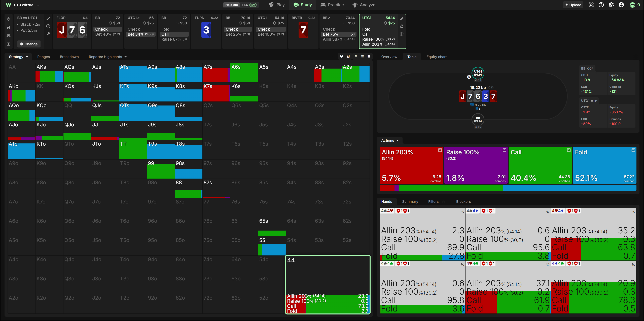644x321 pixels.
Task: Click the pencil icon in active UTG1 card
Action: [x=402, y=19]
